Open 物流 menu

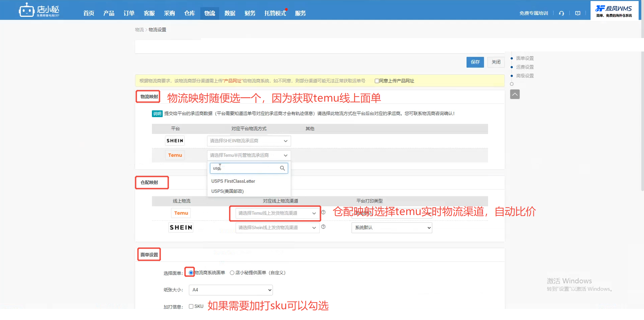click(210, 13)
